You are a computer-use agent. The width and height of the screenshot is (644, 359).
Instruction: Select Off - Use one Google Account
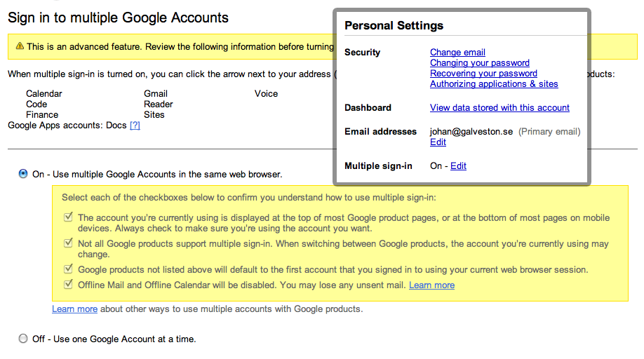point(23,339)
